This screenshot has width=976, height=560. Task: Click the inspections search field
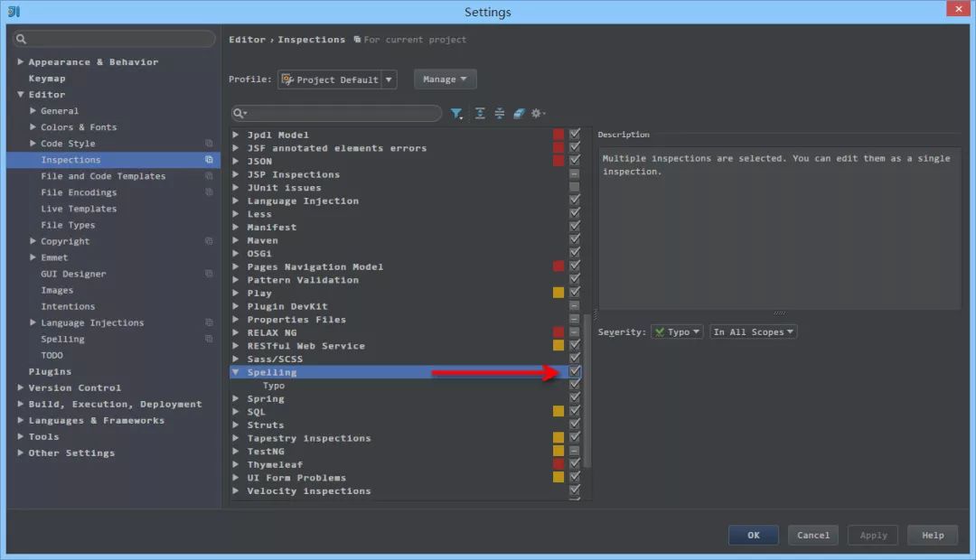tap(337, 114)
